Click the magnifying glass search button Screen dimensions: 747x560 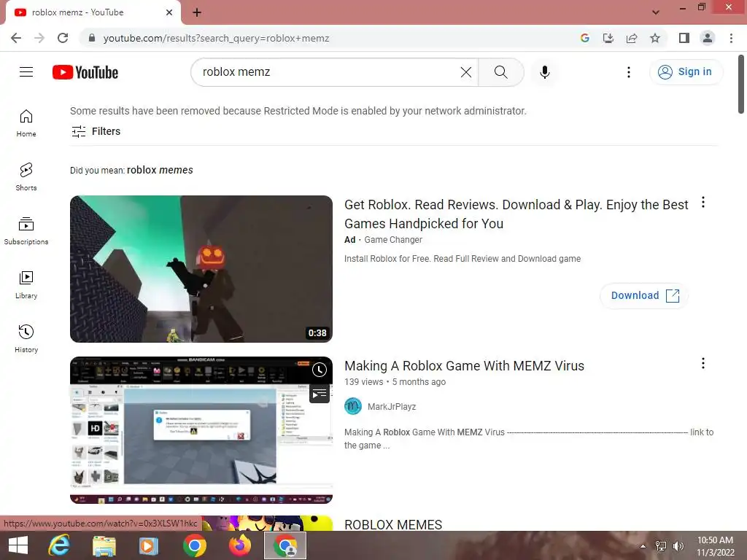coord(500,72)
